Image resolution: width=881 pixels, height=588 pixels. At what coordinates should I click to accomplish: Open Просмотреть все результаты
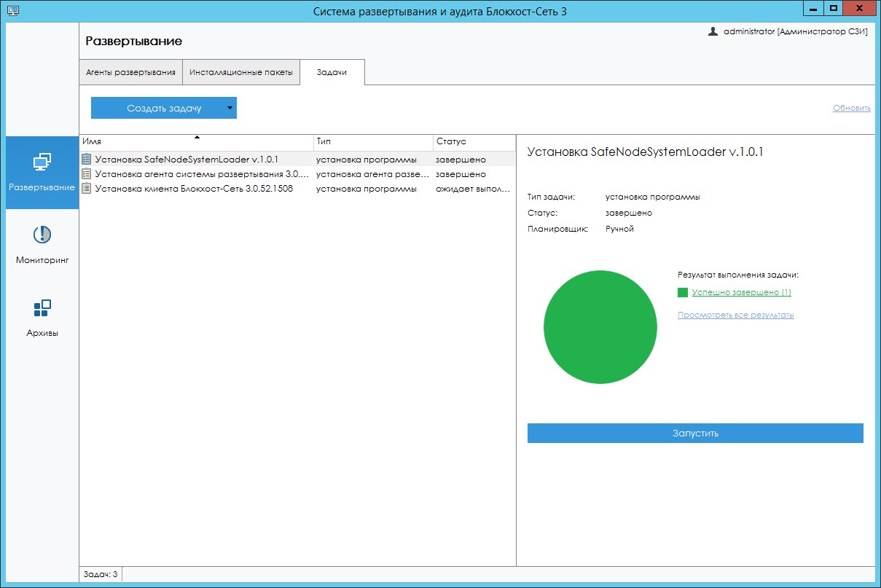[735, 315]
